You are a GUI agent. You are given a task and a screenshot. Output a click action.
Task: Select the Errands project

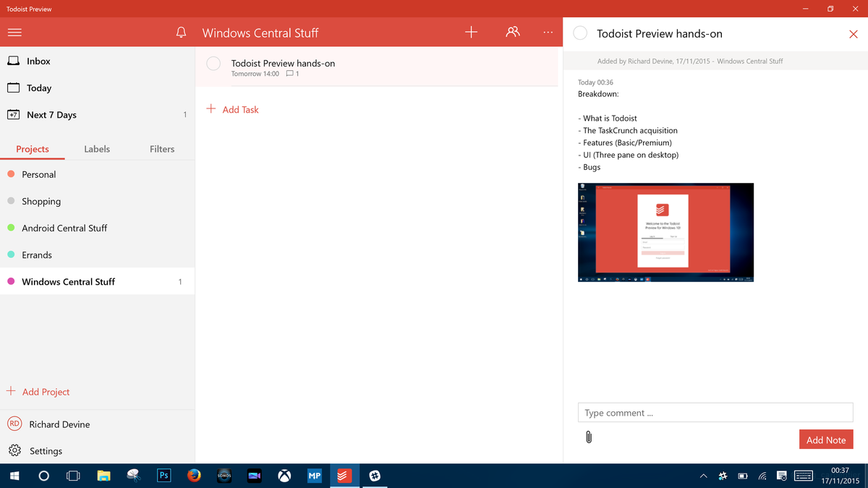(97, 254)
